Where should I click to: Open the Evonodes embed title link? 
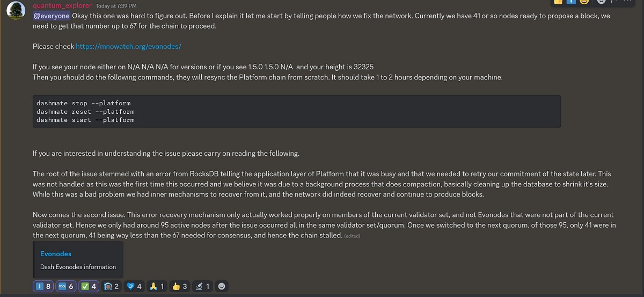(56, 254)
